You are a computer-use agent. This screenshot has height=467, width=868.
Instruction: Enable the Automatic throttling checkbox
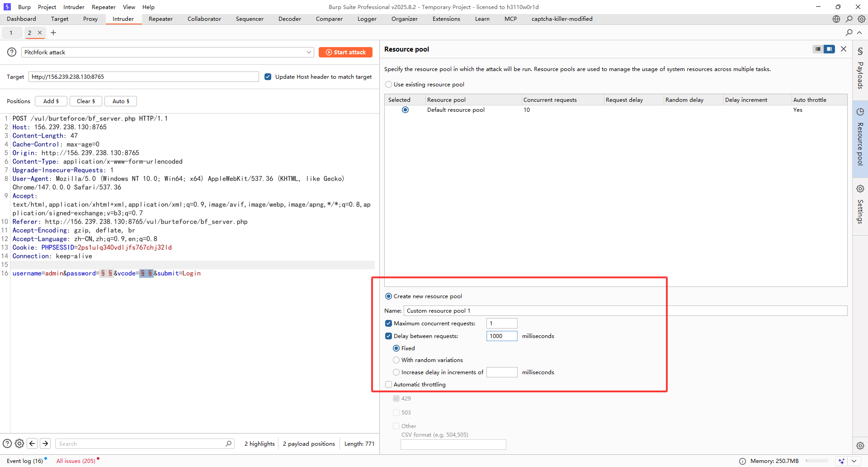coord(388,385)
